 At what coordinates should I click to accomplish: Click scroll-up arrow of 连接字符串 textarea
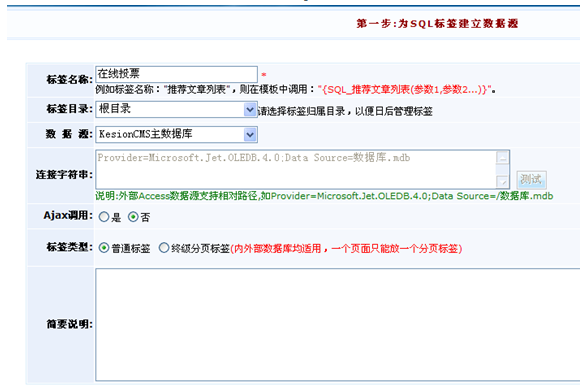(x=503, y=157)
